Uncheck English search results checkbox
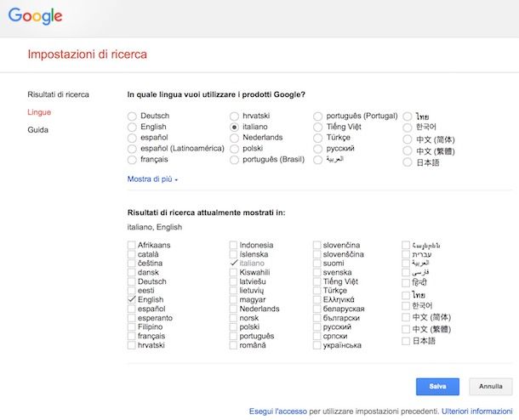 131,299
